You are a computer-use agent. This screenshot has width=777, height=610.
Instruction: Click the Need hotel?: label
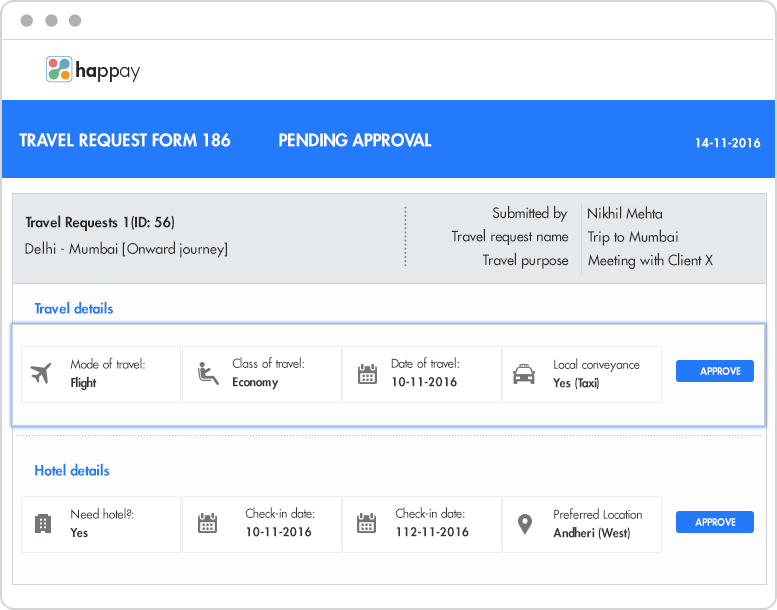pyautogui.click(x=102, y=514)
